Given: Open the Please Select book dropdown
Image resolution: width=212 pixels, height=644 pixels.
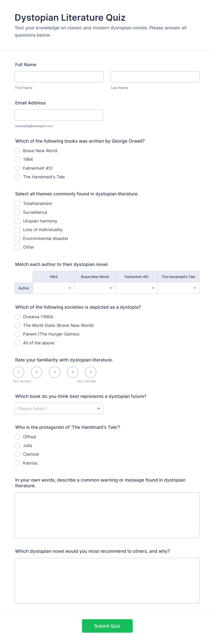Looking at the screenshot, I should click(59, 408).
